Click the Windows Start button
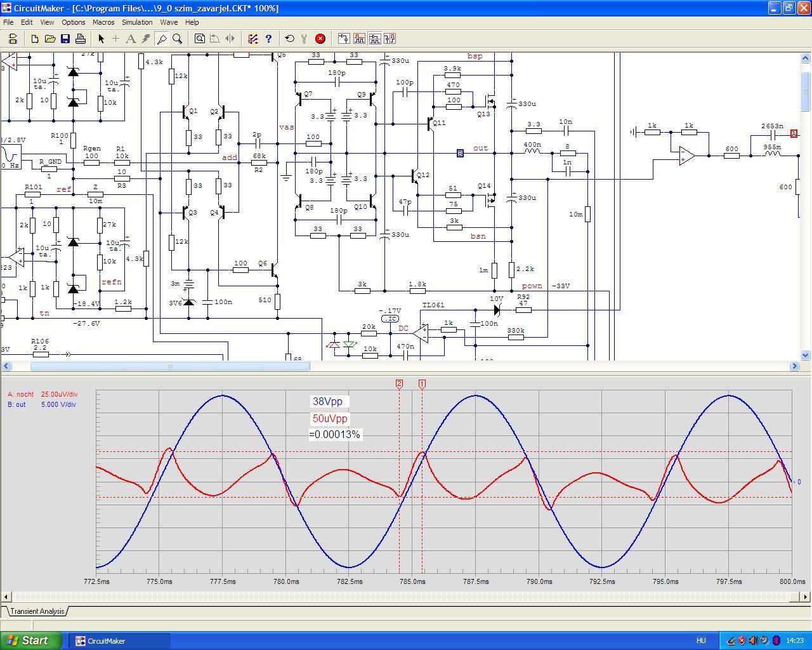Image resolution: width=812 pixels, height=650 pixels. tap(30, 640)
